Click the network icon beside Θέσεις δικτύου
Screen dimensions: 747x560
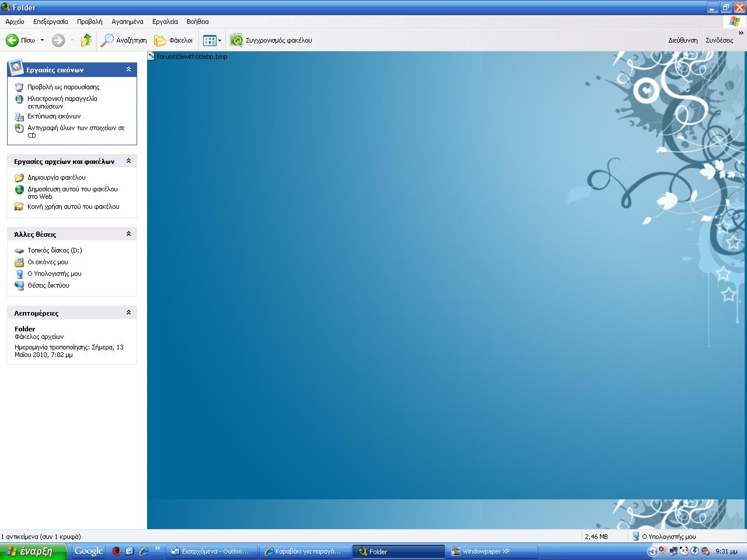tap(19, 285)
